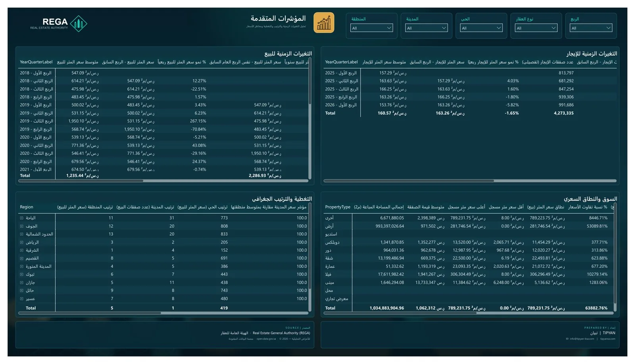635x364 pixels.
Task: Sort by ترتيب الحي (سعر المتر للبيع) header
Action: coord(202,207)
